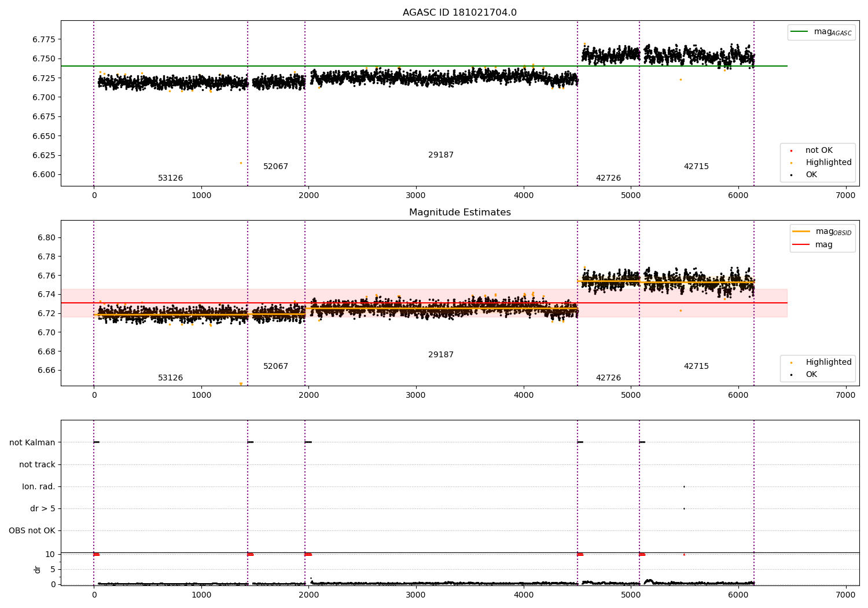Click the orange triangle marker at bottom of Magnitude Estimates plot
868x608 pixels.
(x=241, y=384)
